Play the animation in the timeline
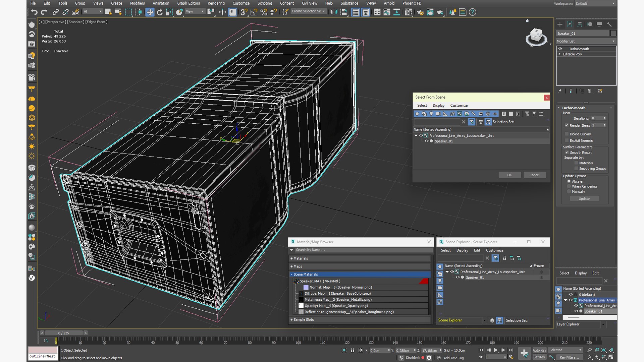Viewport: 644px width, 362px height. pos(495,350)
